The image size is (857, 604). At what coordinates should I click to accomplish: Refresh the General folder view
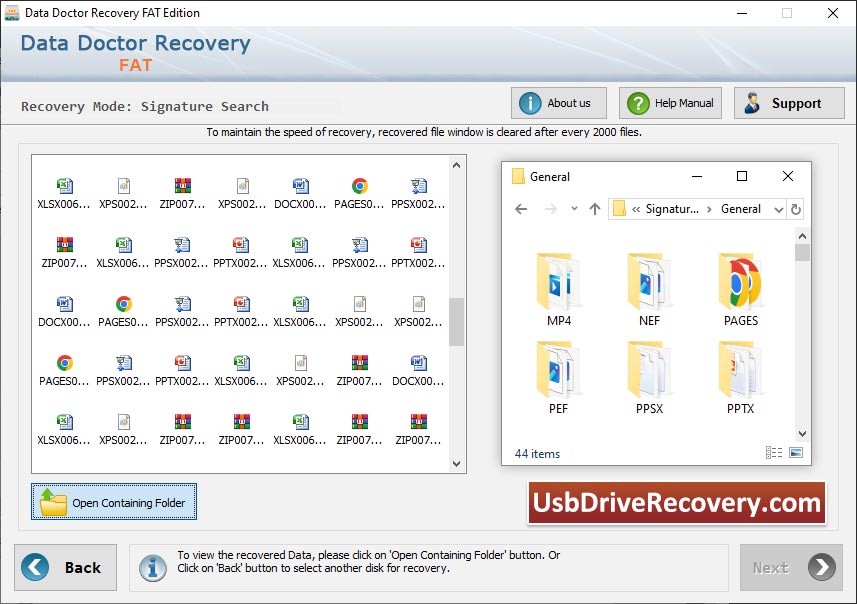(796, 209)
